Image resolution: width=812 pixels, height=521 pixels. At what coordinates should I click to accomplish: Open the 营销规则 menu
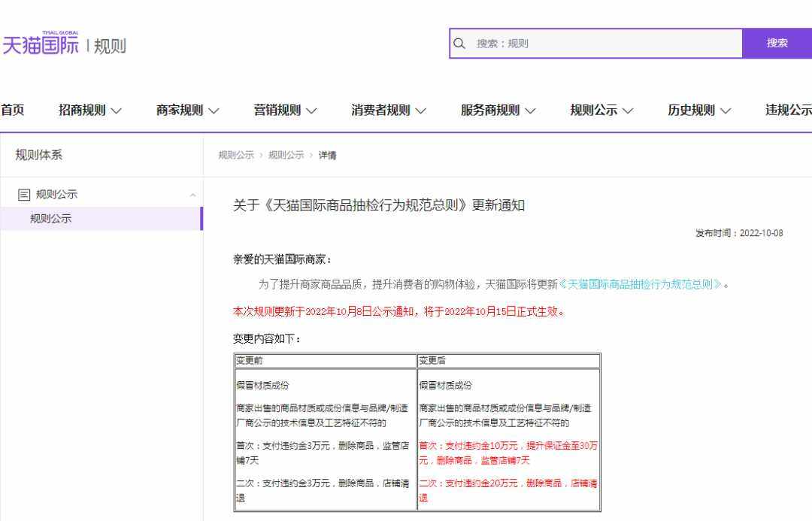click(277, 110)
